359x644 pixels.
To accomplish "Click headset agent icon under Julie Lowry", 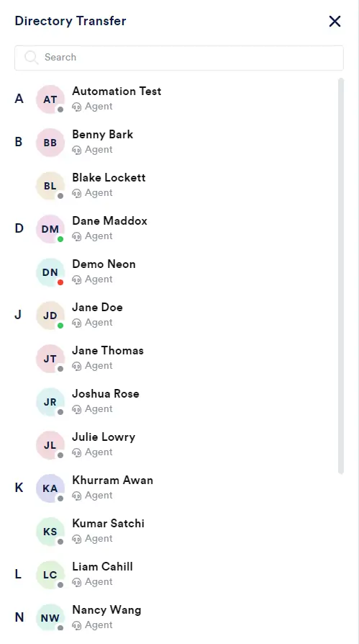I will [77, 452].
